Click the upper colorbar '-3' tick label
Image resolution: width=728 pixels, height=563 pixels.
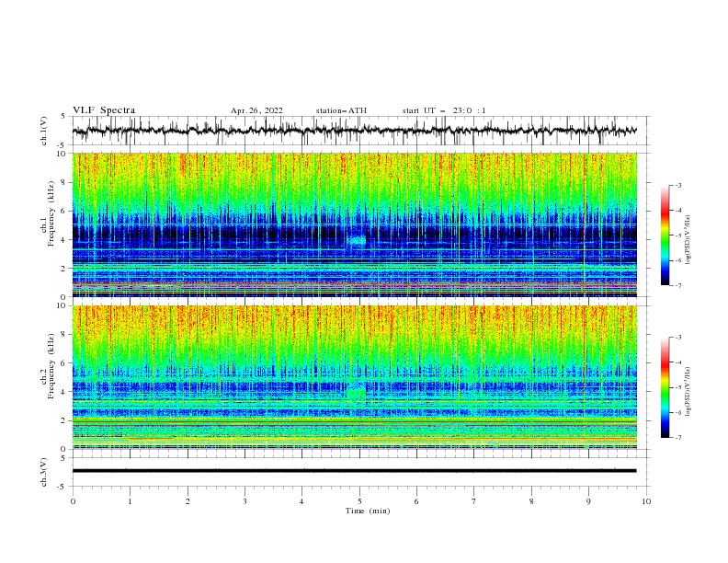677,185
